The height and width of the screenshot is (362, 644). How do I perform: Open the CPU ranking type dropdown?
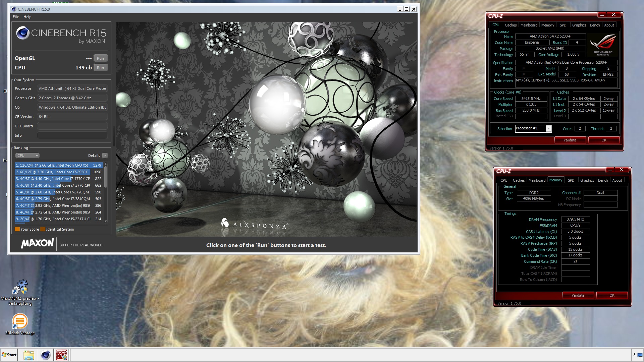pos(27,156)
